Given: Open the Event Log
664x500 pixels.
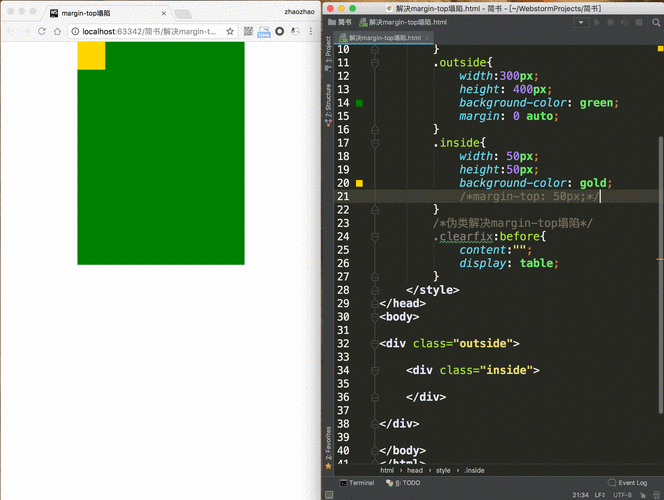Looking at the screenshot, I should [x=627, y=483].
